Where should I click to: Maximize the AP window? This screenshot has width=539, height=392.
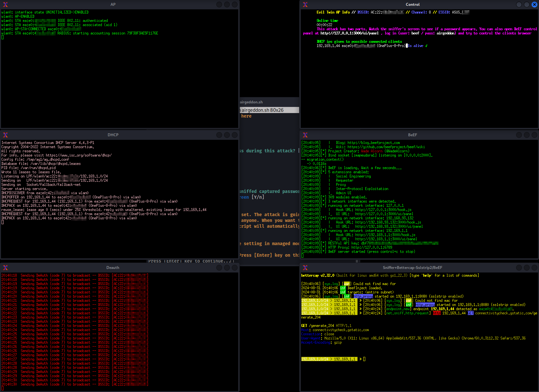coord(227,5)
